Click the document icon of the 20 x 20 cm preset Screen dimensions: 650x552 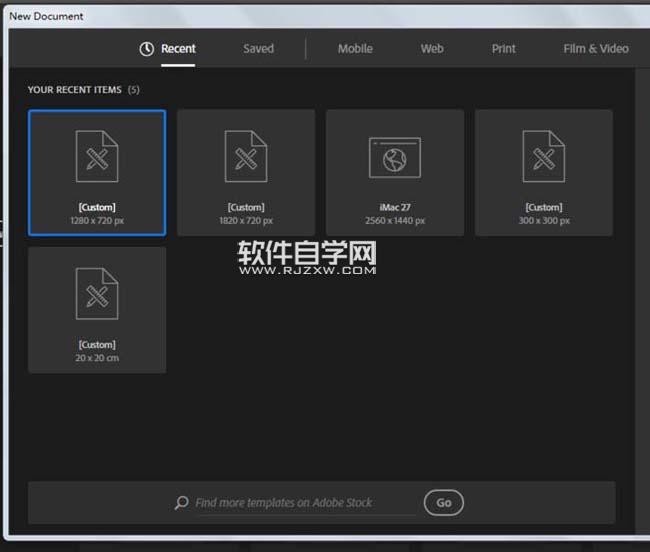97,294
